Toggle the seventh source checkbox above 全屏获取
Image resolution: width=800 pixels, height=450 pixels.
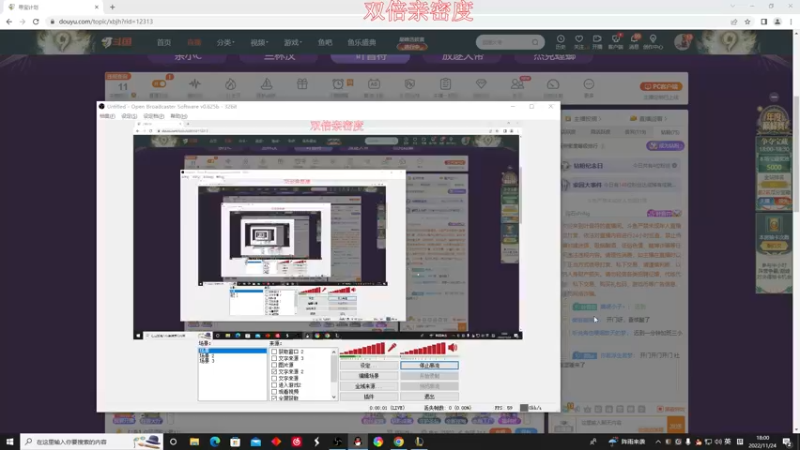point(274,391)
